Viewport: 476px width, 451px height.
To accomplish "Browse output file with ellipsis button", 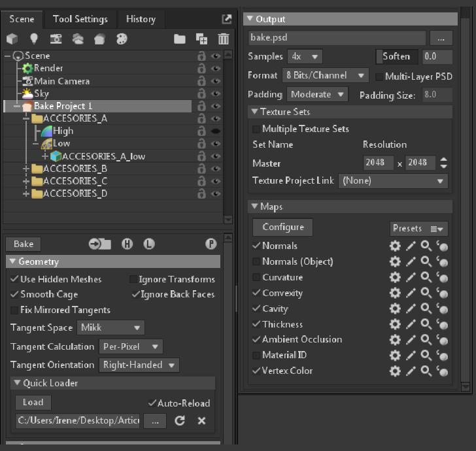I will click(x=441, y=39).
